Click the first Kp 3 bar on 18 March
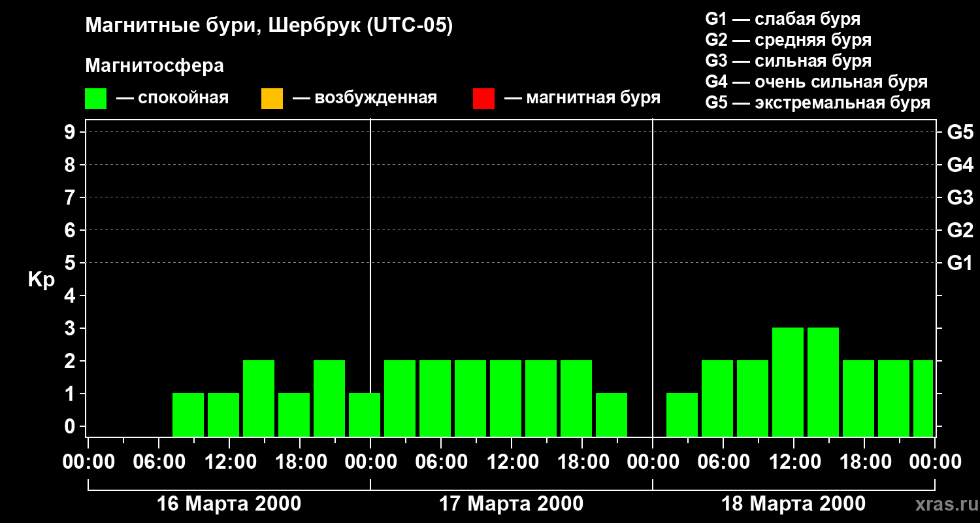 pyautogui.click(x=788, y=382)
